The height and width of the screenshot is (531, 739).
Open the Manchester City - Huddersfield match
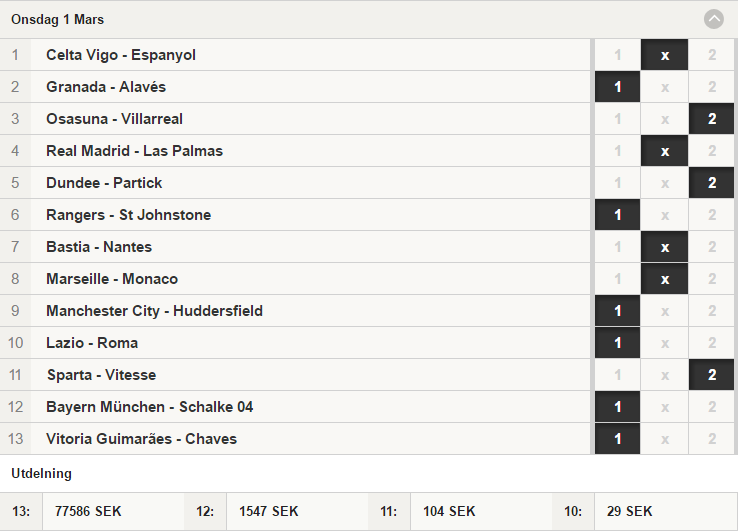pos(295,311)
